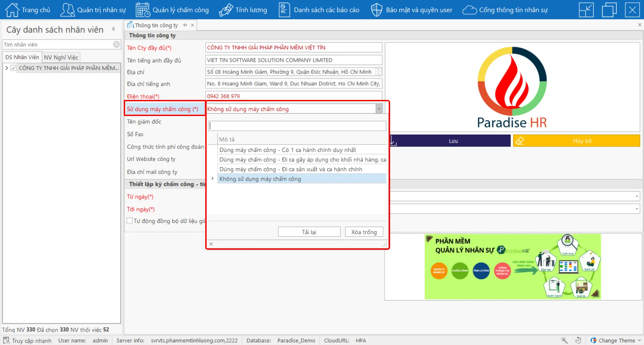Click the Bảo mật và quyền user shield icon
644x345 pixels.
click(x=376, y=10)
